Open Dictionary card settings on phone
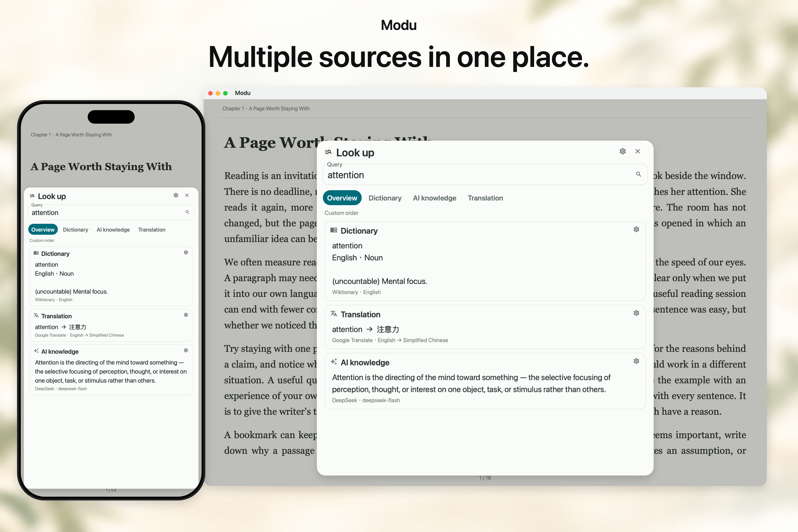The height and width of the screenshot is (532, 798). tap(186, 252)
